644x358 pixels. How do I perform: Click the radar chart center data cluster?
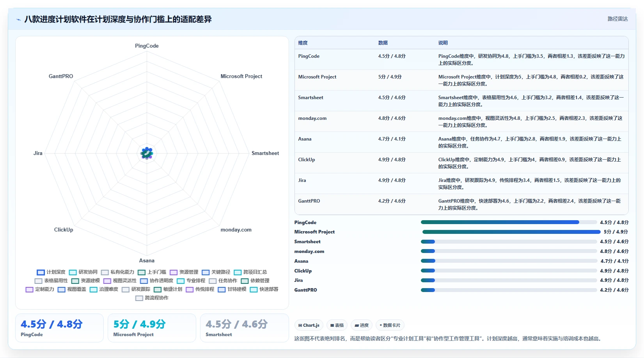147,153
